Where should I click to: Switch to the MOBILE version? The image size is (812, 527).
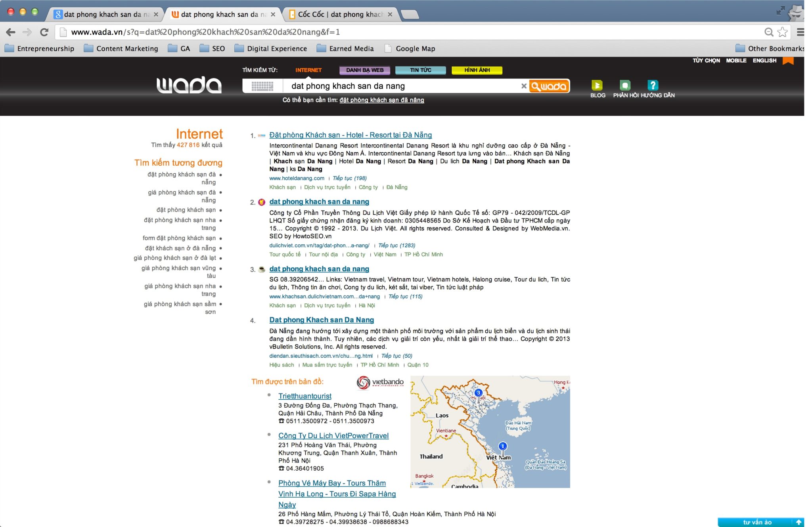(x=736, y=60)
